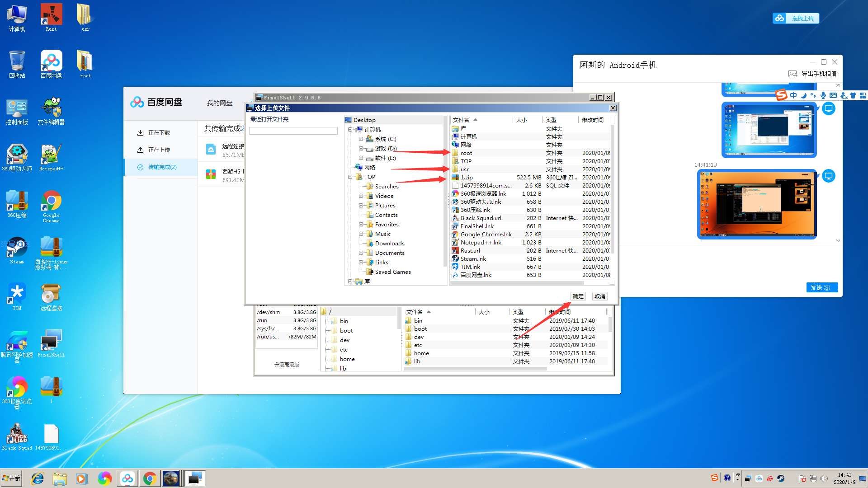The width and height of the screenshot is (868, 488).
Task: Open the 文件编辑器 desktop icon
Action: 51,111
